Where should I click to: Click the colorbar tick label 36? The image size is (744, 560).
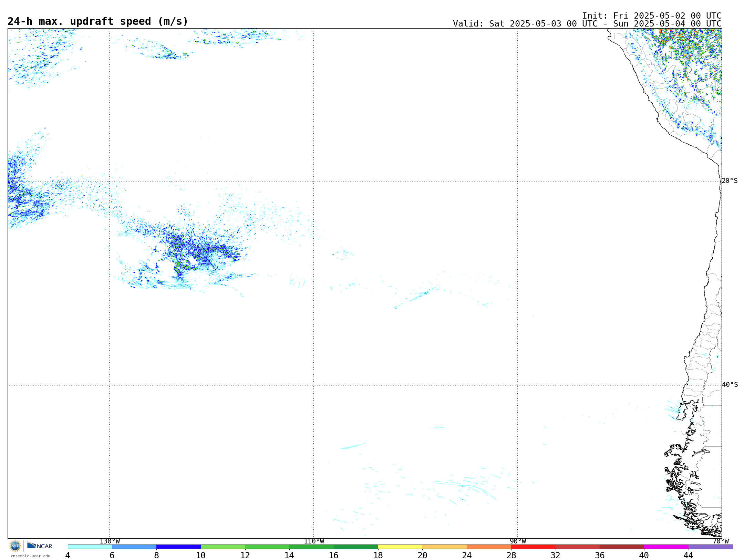pos(600,556)
